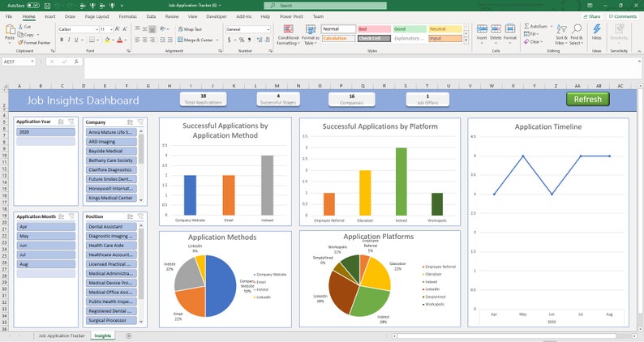Open the ribbon display options icon
The width and height of the screenshot is (644, 342).
point(590,6)
